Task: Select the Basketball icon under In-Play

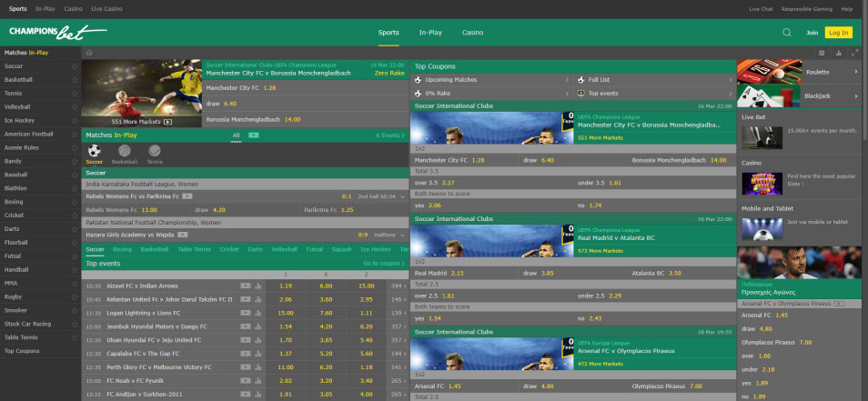Action: point(125,150)
